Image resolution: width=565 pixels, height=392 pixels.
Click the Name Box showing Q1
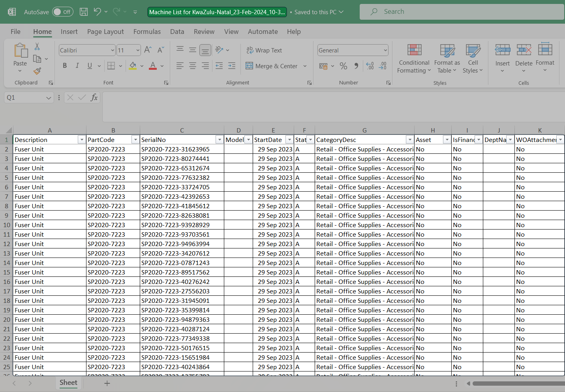tap(24, 97)
